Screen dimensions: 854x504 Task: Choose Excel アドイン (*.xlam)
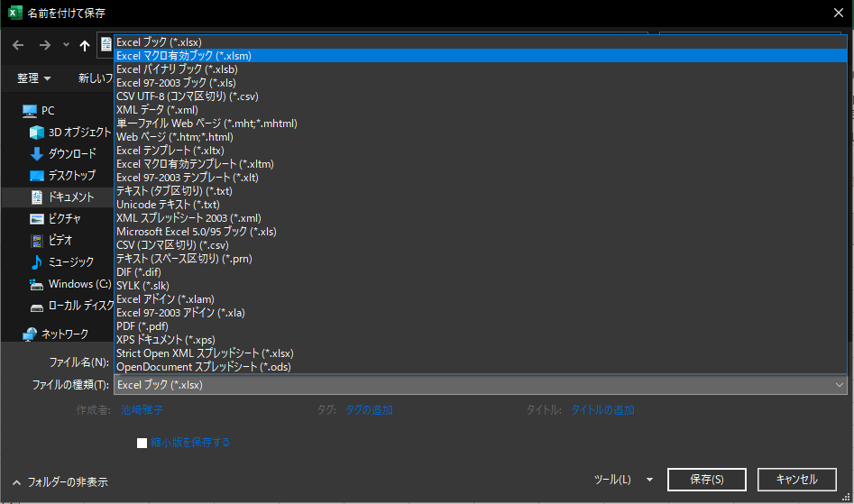point(481,298)
